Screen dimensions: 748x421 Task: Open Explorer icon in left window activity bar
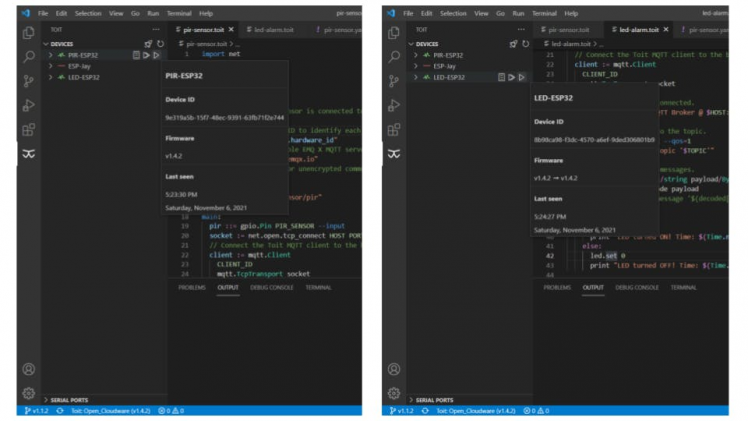29,33
